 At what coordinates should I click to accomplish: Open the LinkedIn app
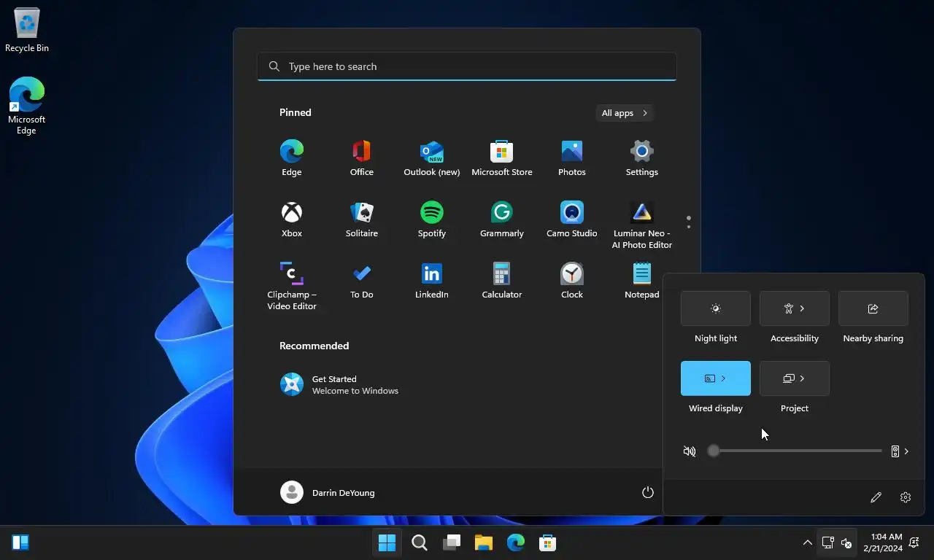click(x=431, y=280)
